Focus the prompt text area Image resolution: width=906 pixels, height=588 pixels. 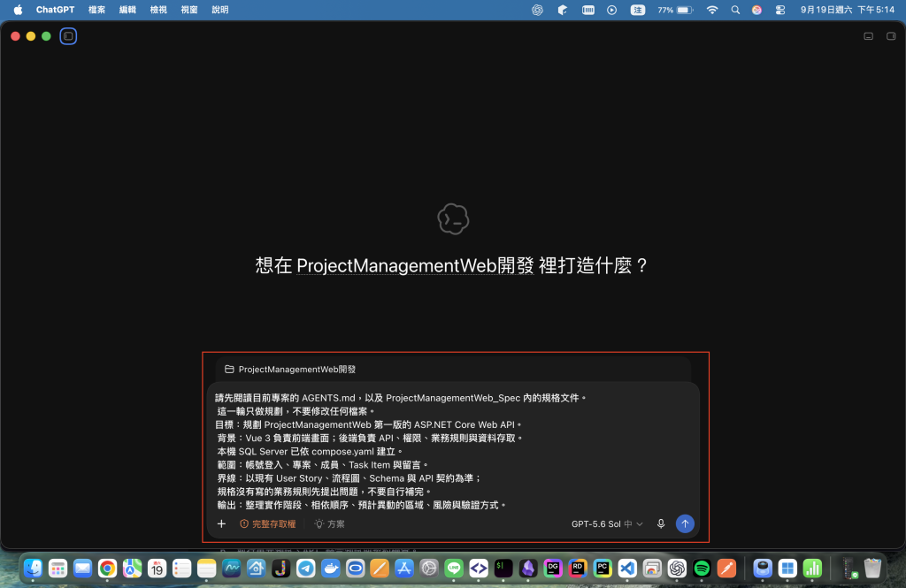tap(453, 451)
